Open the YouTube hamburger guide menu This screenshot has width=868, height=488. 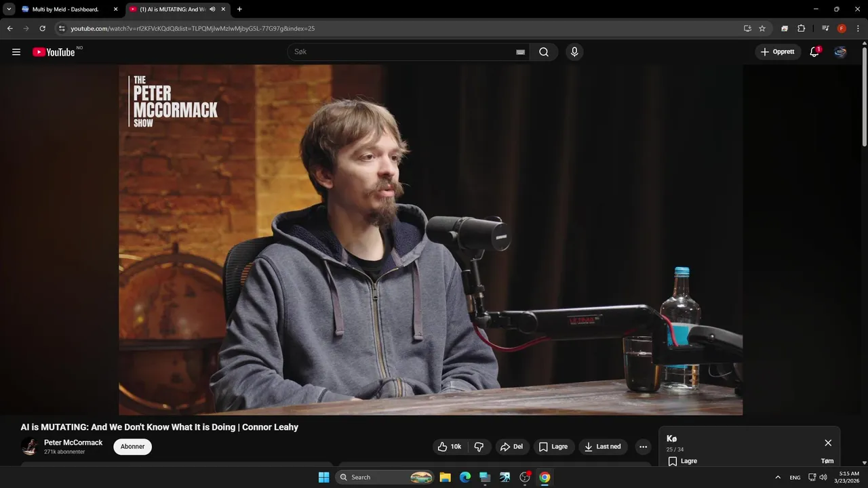[x=16, y=52]
